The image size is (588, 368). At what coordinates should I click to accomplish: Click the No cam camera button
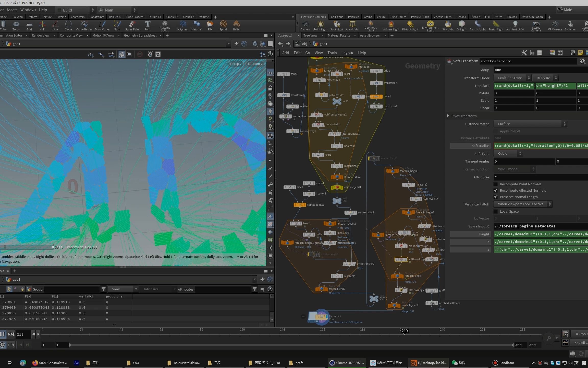pos(255,64)
